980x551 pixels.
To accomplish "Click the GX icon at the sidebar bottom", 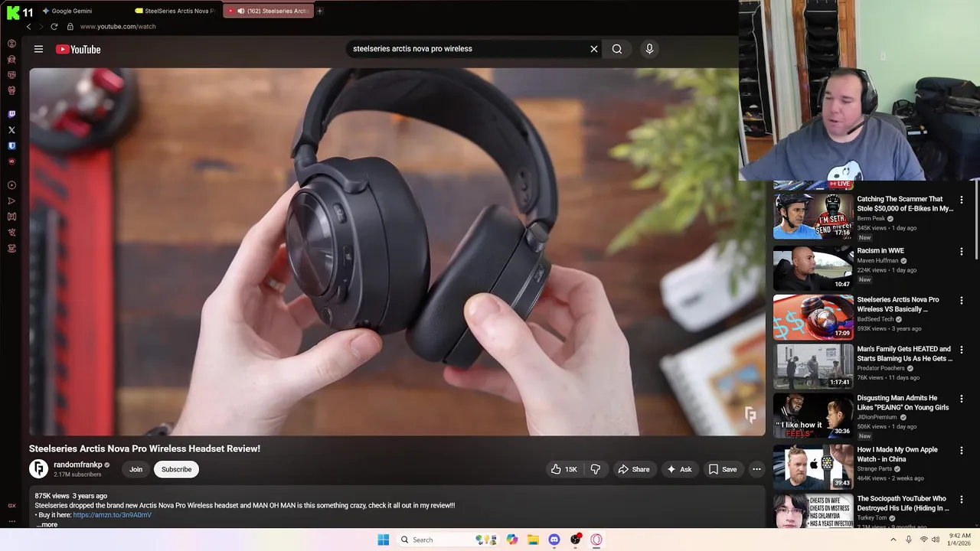I will (x=11, y=506).
